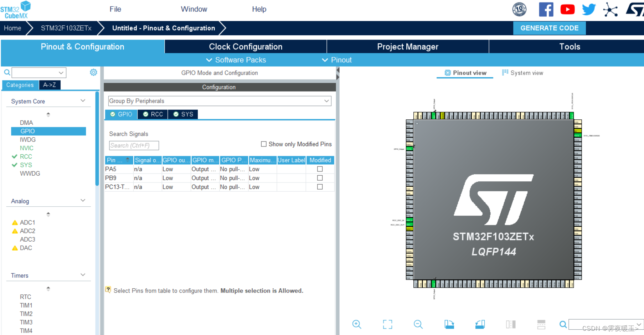Fit the chip view to window
Image resolution: width=644 pixels, height=335 pixels.
point(387,324)
